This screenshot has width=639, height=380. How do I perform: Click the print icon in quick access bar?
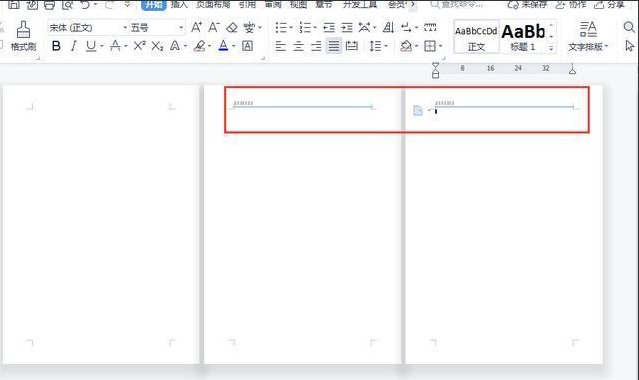49,5
